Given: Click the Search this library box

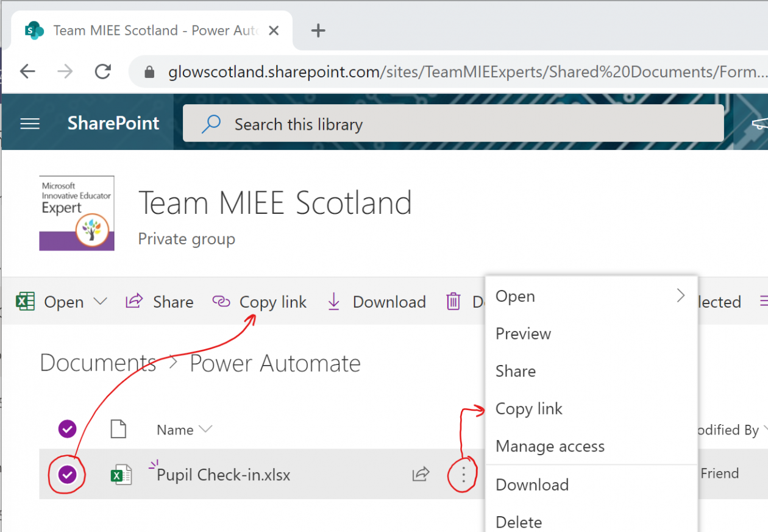Looking at the screenshot, I should click(x=453, y=123).
